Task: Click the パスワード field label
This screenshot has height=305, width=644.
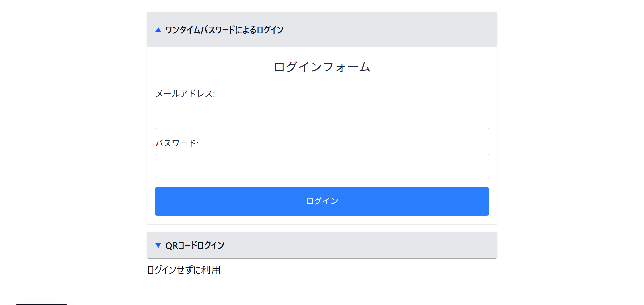Action: click(x=178, y=143)
